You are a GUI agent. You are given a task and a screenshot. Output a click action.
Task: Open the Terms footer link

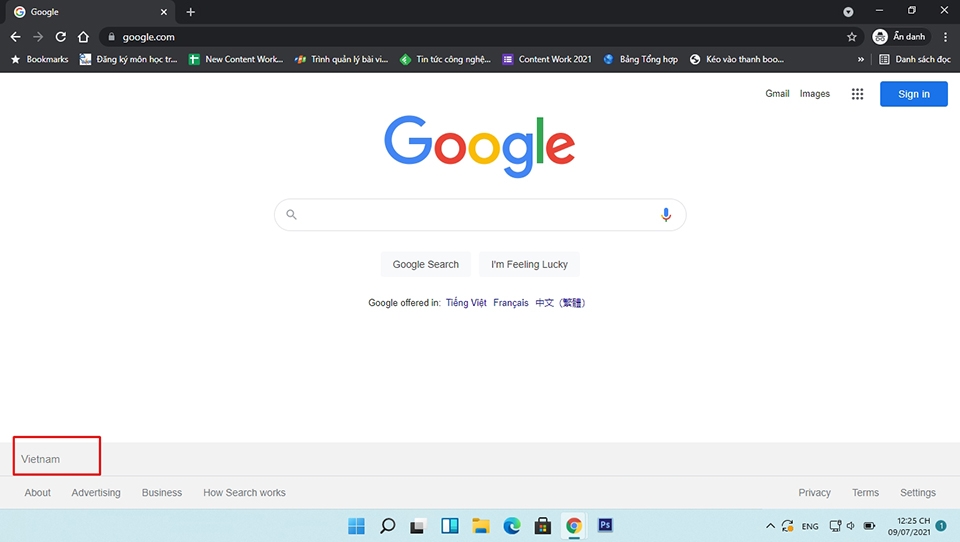[x=865, y=492]
